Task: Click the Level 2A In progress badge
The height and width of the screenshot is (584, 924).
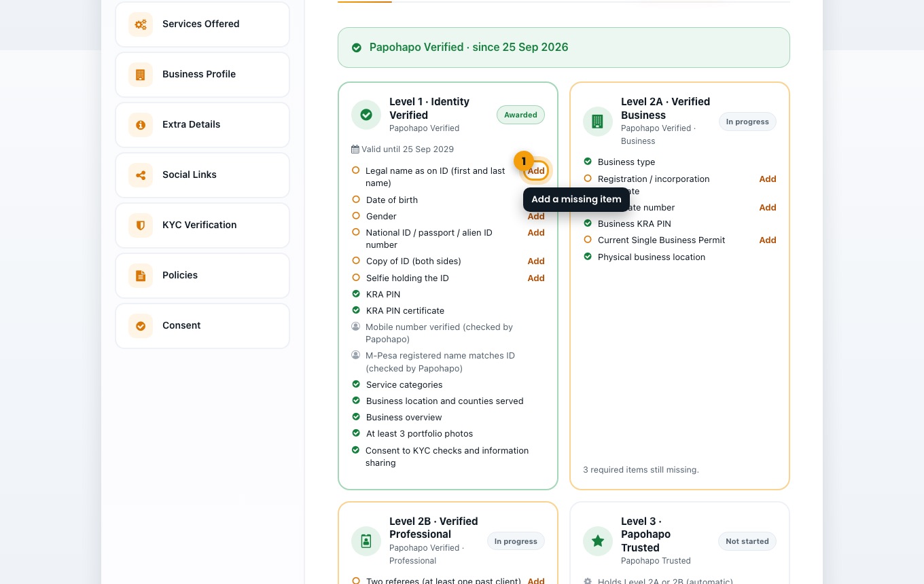Action: tap(747, 122)
